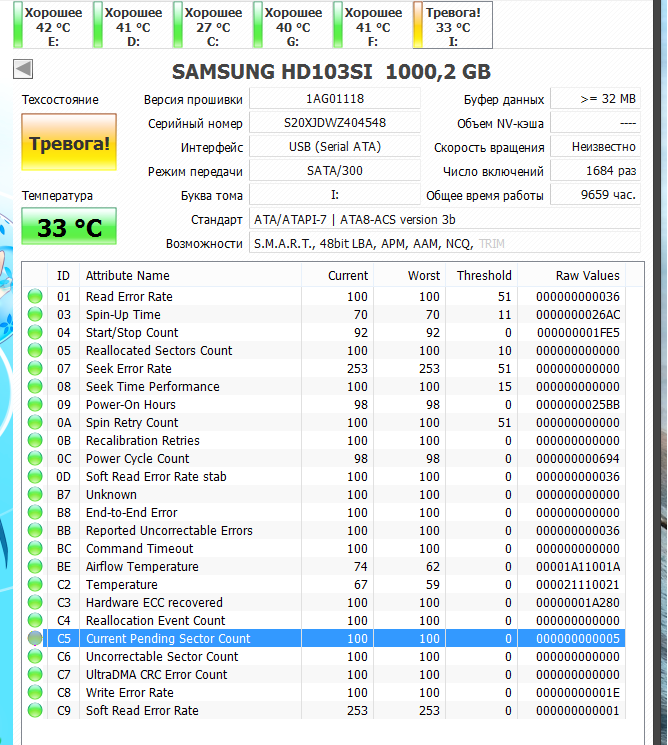Click status icon for Power-On Hours

pos(35,404)
